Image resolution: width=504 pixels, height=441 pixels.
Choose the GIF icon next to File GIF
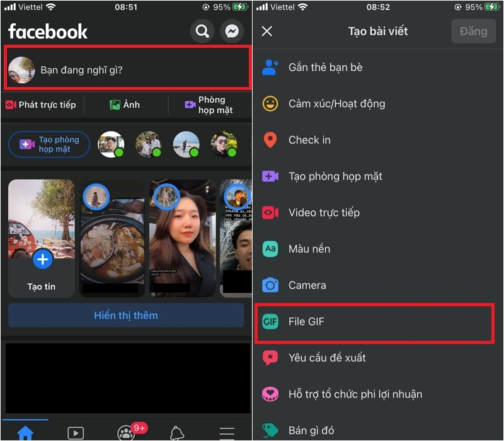coord(270,321)
